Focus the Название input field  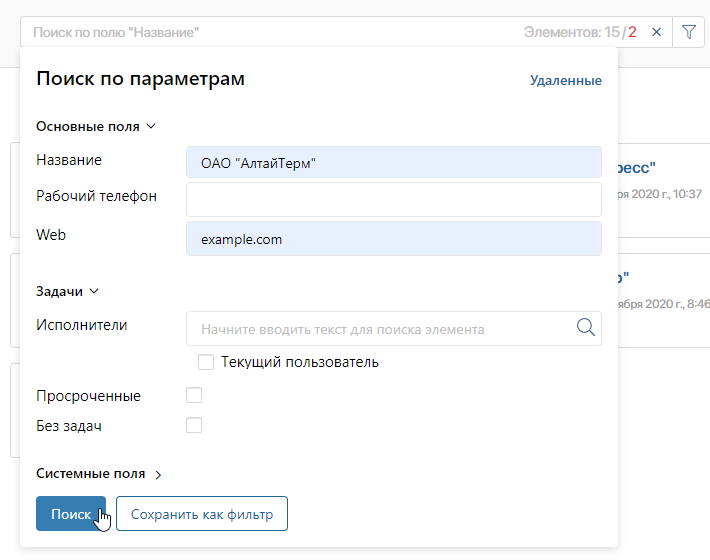click(393, 162)
